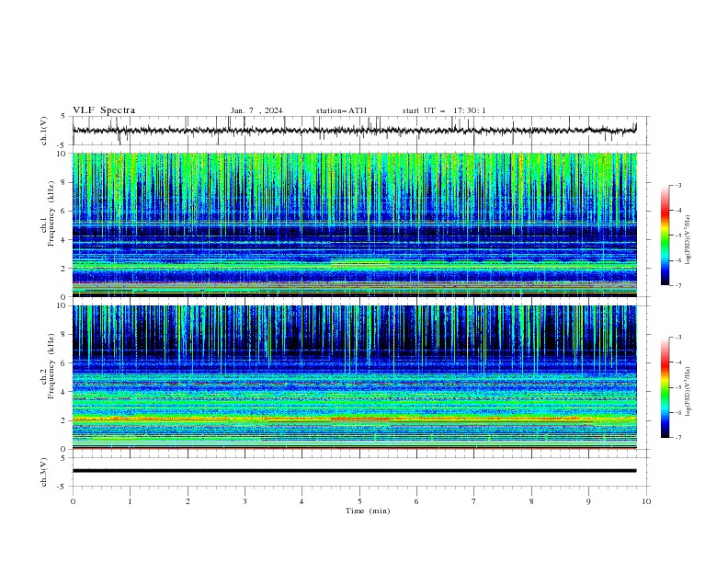Click the time axis tick label "9"
The image size is (728, 563).
coord(588,501)
